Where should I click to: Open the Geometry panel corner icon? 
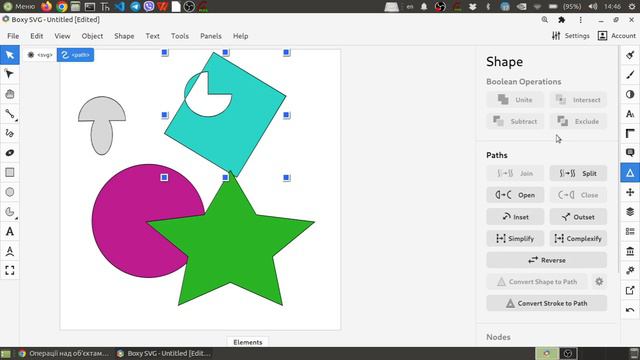630,133
